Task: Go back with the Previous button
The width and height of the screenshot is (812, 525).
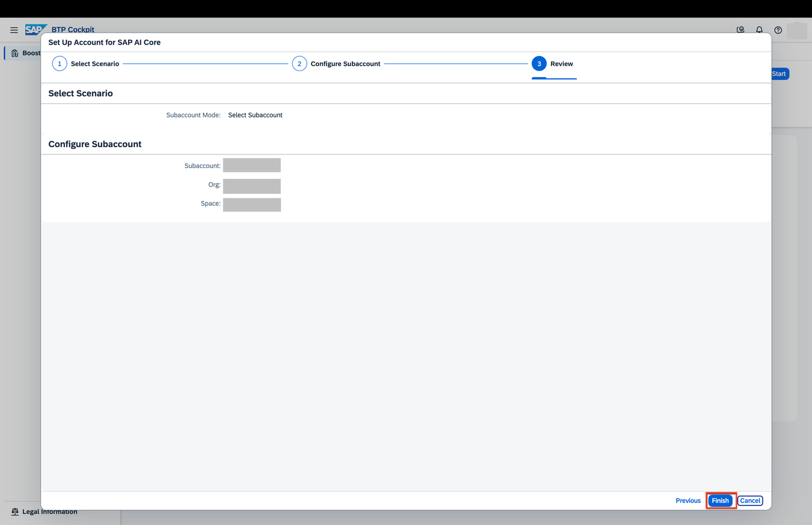Action: pyautogui.click(x=688, y=501)
